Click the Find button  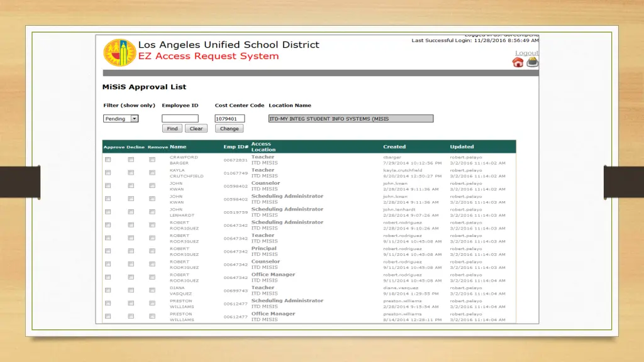[172, 128]
